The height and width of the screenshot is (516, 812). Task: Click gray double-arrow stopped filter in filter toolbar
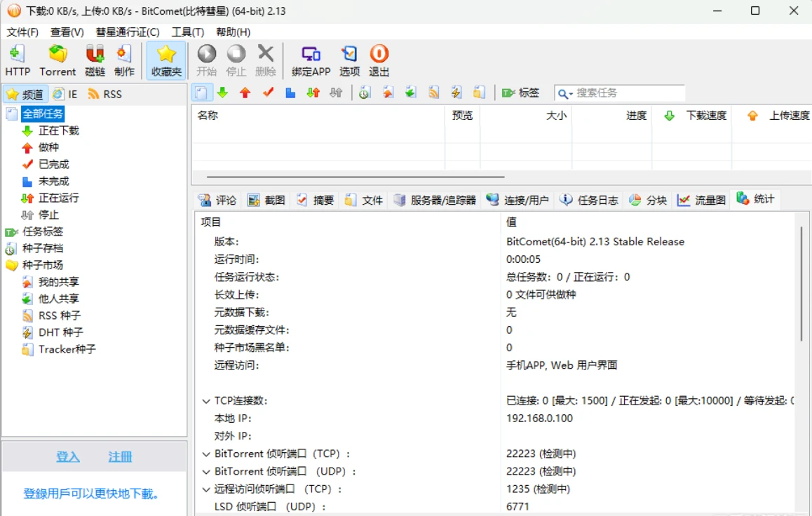tap(336, 93)
